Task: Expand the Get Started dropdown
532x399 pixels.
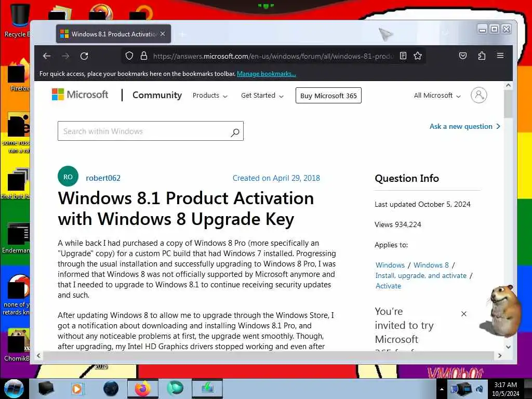Action: (x=262, y=96)
